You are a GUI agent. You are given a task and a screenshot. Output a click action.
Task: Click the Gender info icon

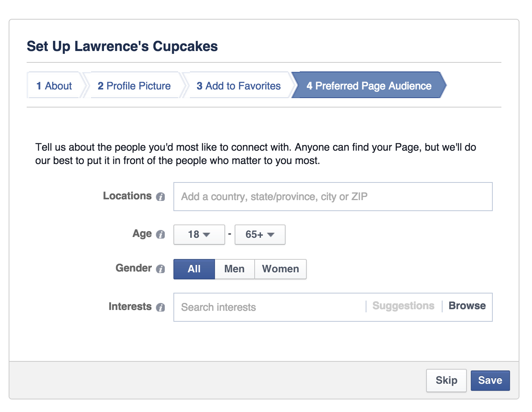pos(160,269)
